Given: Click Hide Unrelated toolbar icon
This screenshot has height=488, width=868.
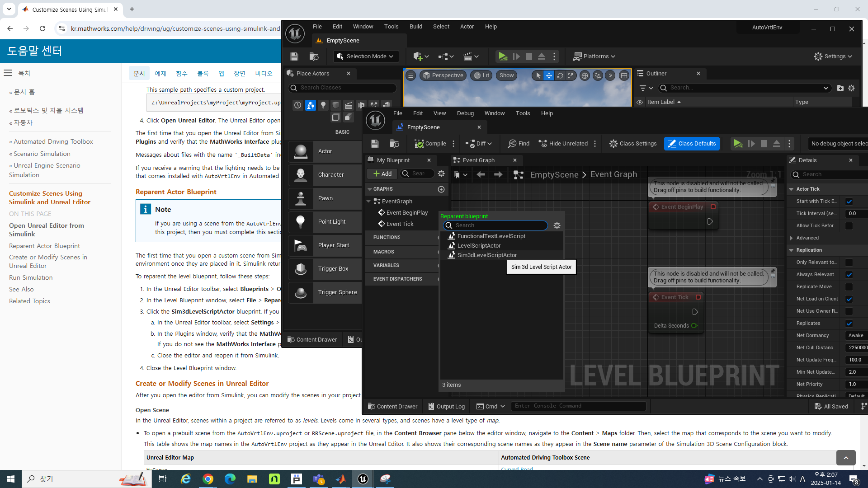Looking at the screenshot, I should tap(543, 144).
